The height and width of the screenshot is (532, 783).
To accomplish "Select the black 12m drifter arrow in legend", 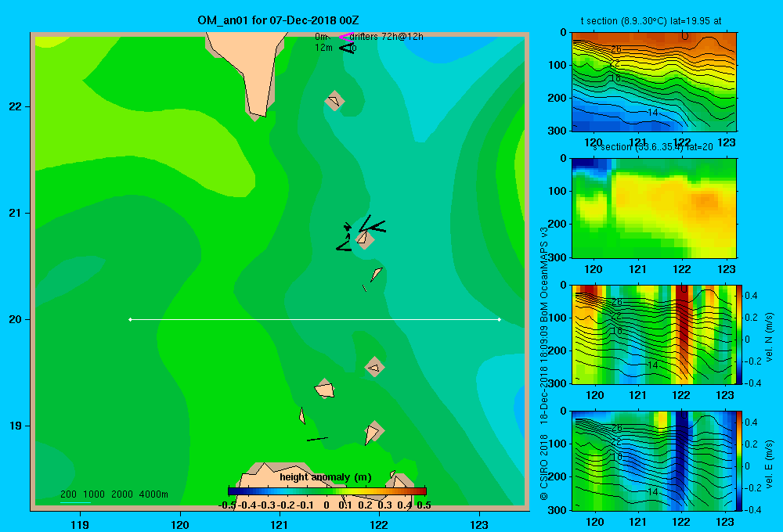I will click(x=347, y=48).
